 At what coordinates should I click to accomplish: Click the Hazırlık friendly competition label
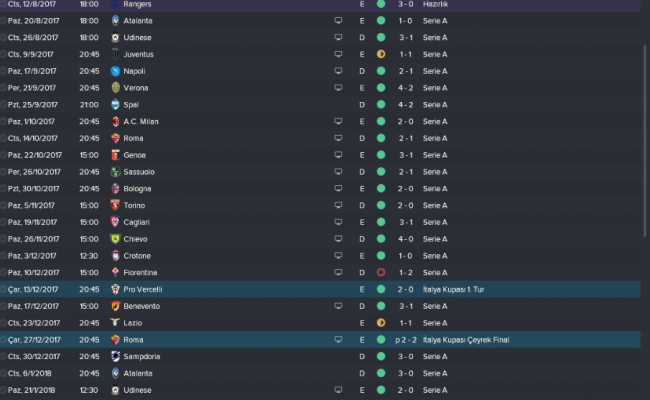point(436,4)
